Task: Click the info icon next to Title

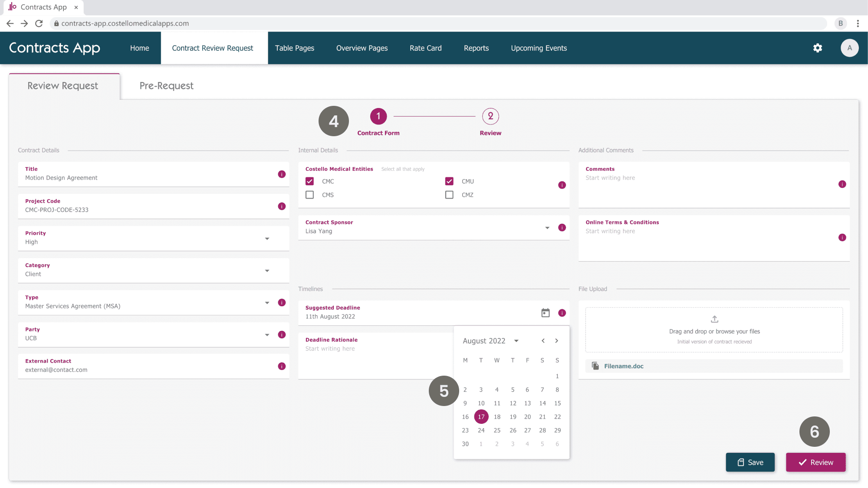Action: (282, 174)
